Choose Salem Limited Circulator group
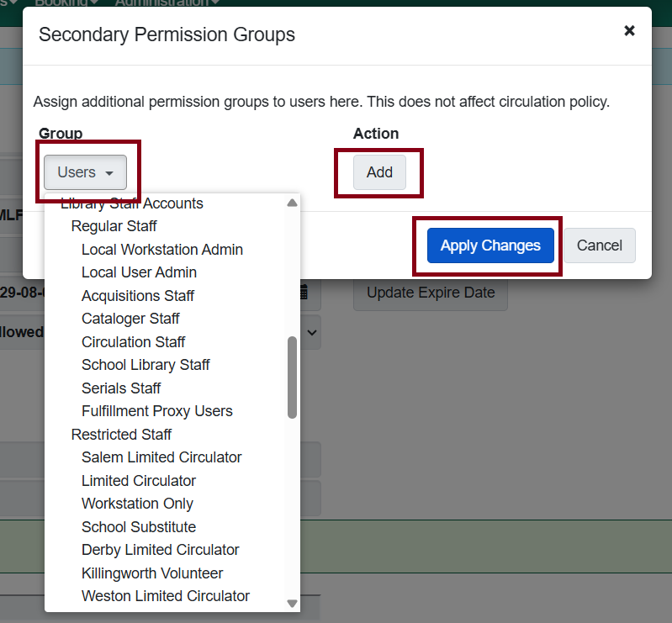Viewport: 672px width, 623px height. coord(161,457)
